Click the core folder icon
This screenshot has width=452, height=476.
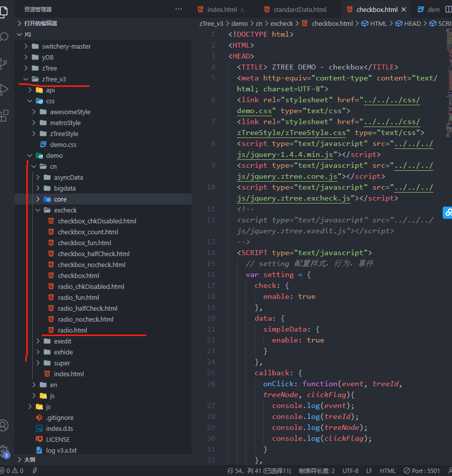tap(47, 199)
